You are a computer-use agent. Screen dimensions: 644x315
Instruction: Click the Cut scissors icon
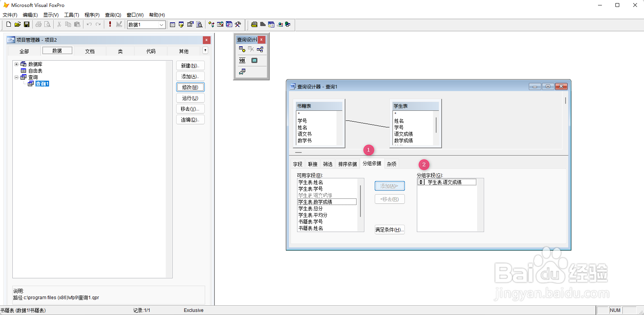click(x=59, y=24)
